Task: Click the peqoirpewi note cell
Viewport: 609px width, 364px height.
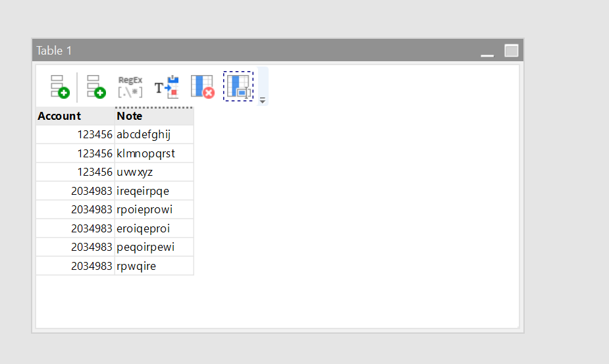Action: click(154, 247)
